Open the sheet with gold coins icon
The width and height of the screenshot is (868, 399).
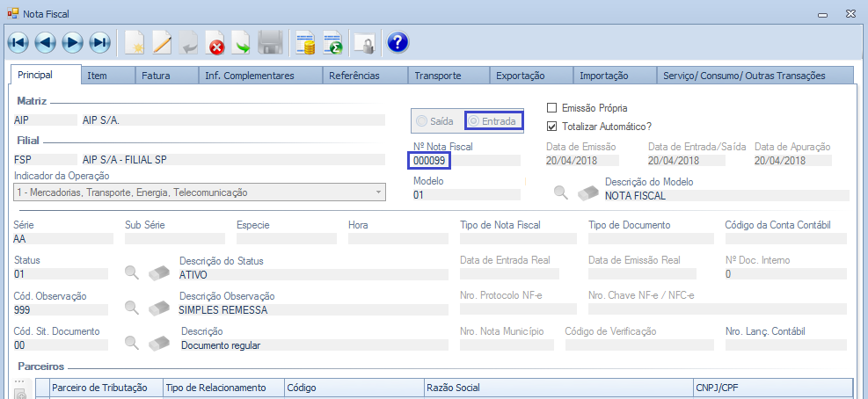pyautogui.click(x=305, y=42)
